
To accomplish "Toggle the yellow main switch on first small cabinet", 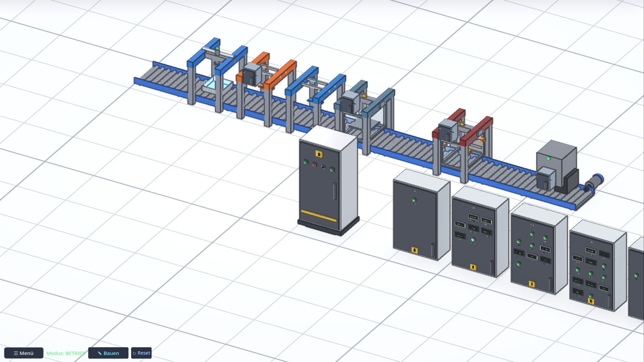I will pyautogui.click(x=415, y=250).
